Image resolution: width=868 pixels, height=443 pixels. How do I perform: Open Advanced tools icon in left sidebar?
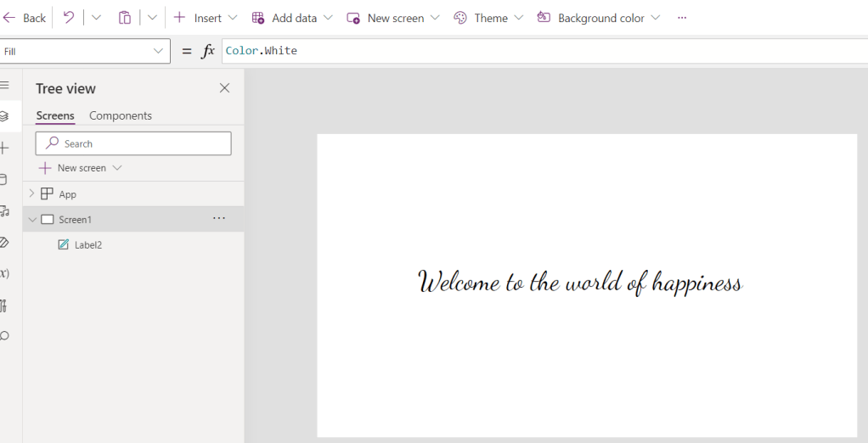pos(5,305)
